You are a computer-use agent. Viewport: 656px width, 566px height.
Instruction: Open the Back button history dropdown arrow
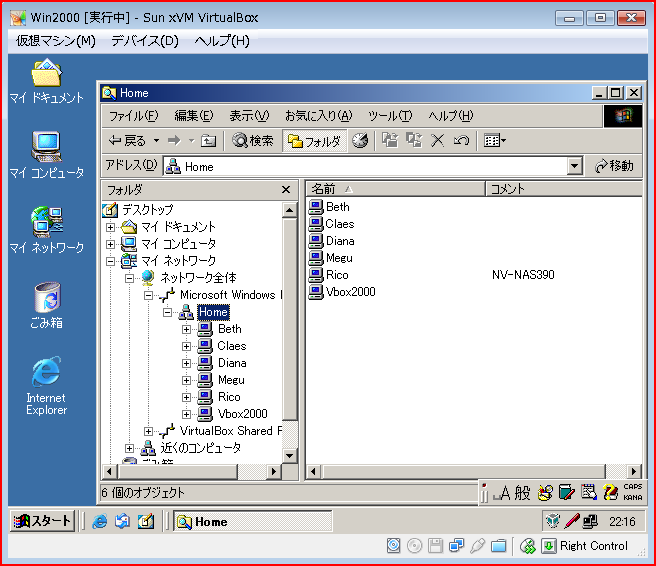tap(156, 141)
